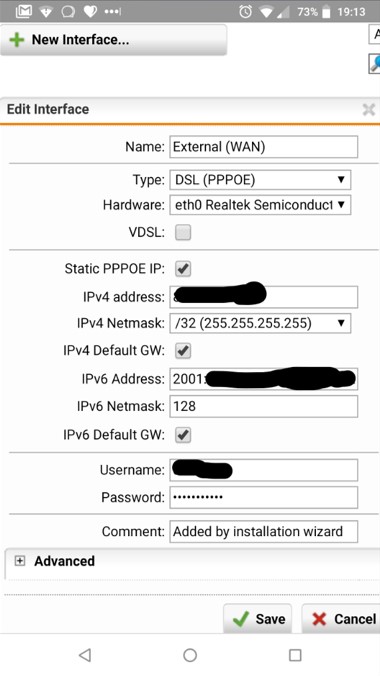Open recent apps with square icon
Image resolution: width=380 pixels, height=677 pixels.
pos(295,655)
